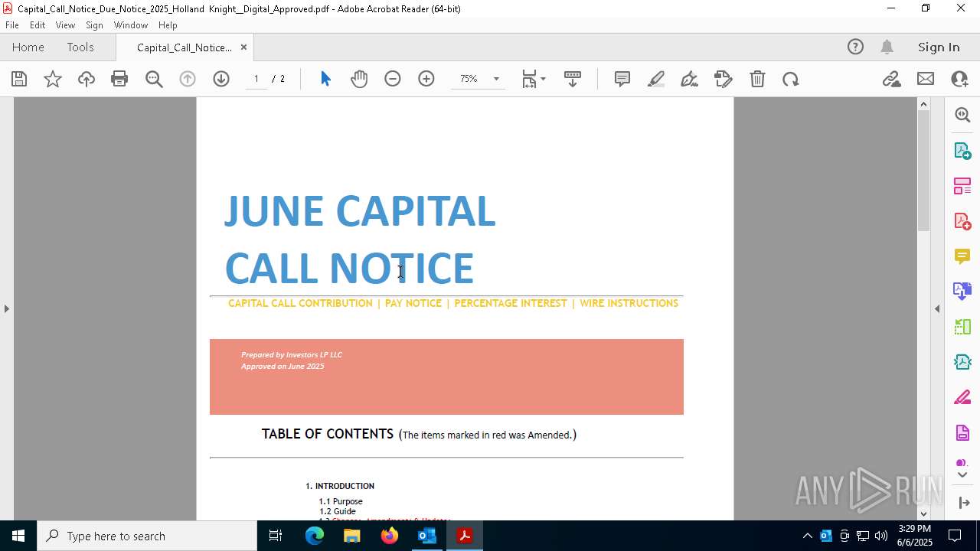The image size is (980, 551).
Task: Click the vertical scrollbar up arrow
Action: pos(923,104)
